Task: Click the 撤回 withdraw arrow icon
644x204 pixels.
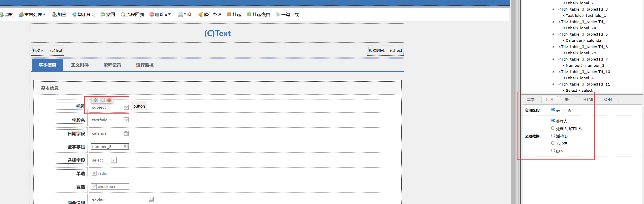Action: tap(103, 15)
